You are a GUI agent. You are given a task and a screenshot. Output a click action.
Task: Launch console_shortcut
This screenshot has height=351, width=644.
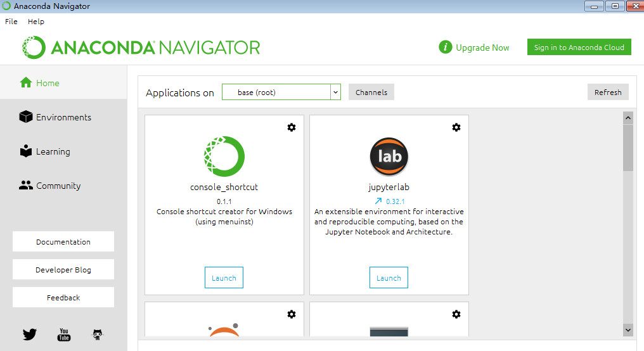pos(224,278)
